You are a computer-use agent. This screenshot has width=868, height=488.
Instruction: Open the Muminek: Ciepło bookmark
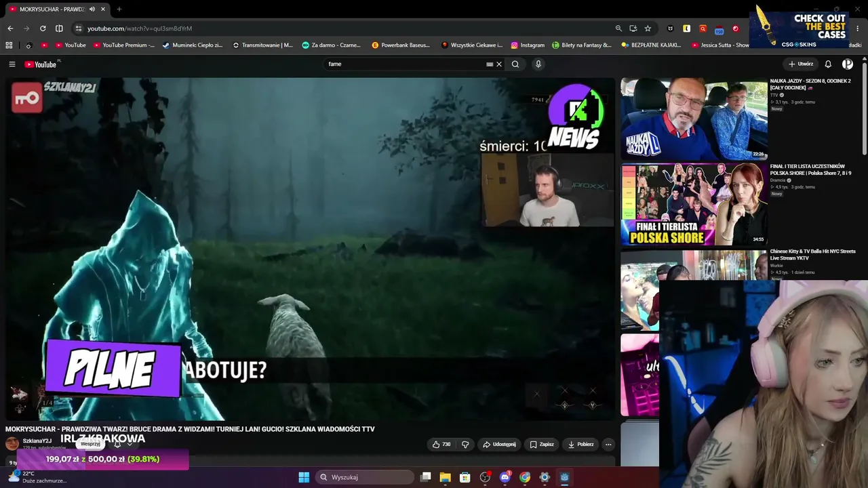click(x=193, y=45)
